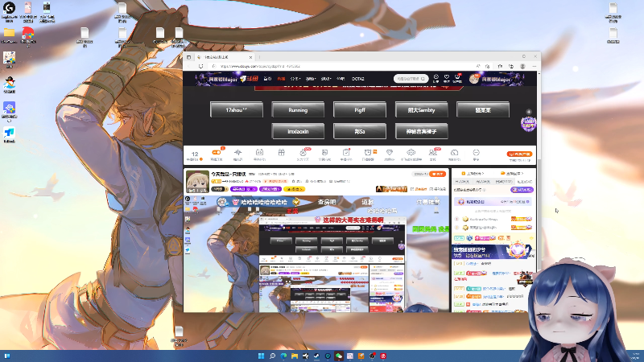The width and height of the screenshot is (644, 362).
Task: Refresh the browser page
Action: 200,66
